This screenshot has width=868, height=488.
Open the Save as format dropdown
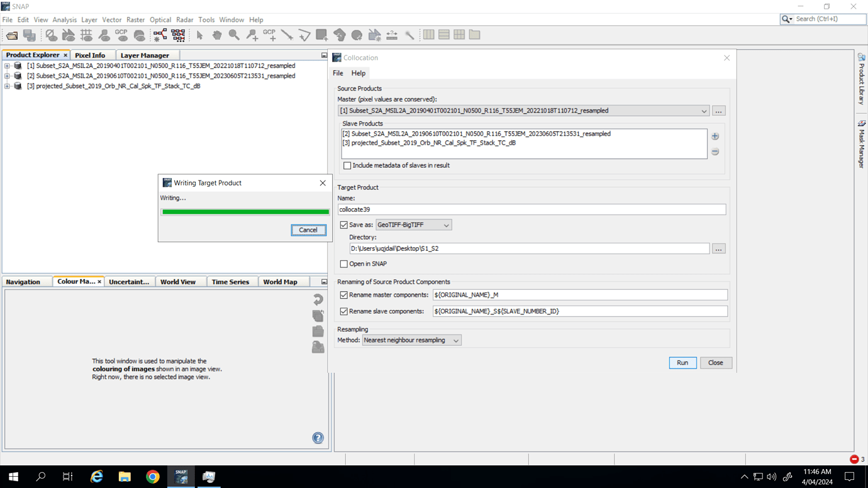pos(412,225)
